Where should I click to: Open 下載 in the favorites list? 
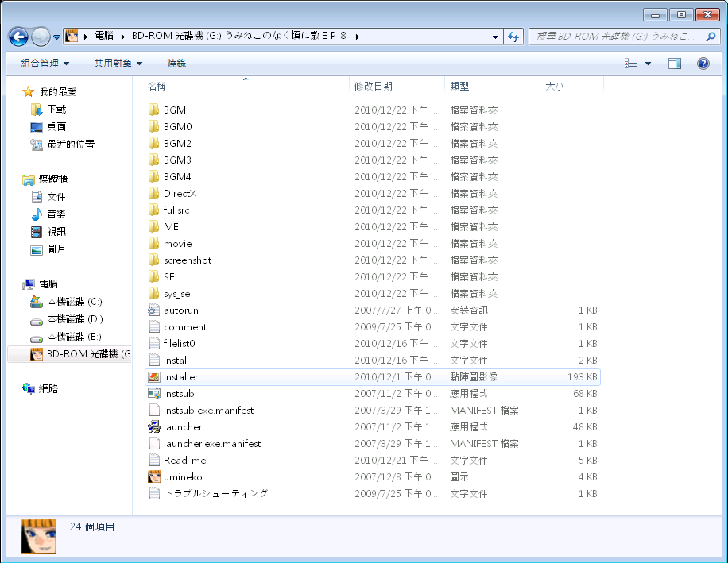pos(48,110)
